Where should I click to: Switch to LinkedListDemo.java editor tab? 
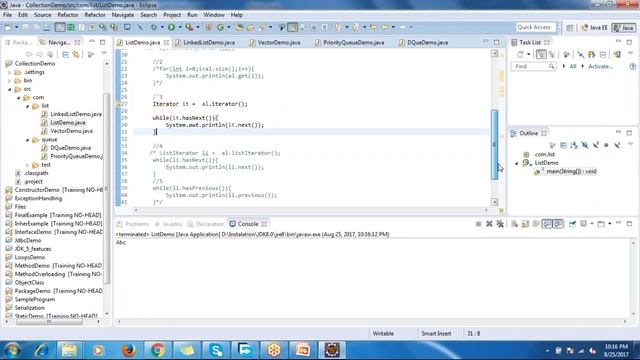coord(209,42)
